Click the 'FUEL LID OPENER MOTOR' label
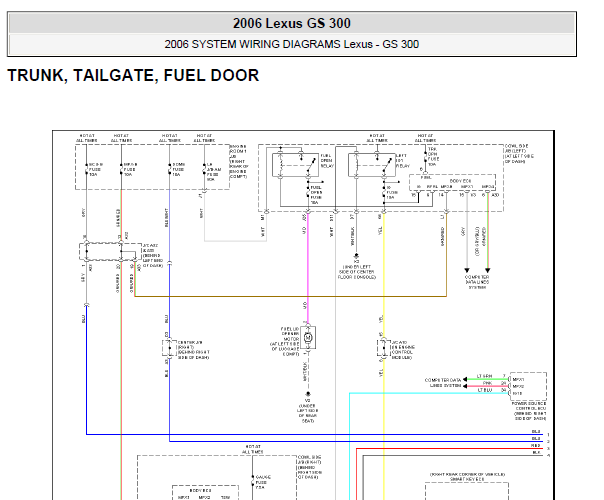This screenshot has width=604, height=500. click(x=290, y=334)
